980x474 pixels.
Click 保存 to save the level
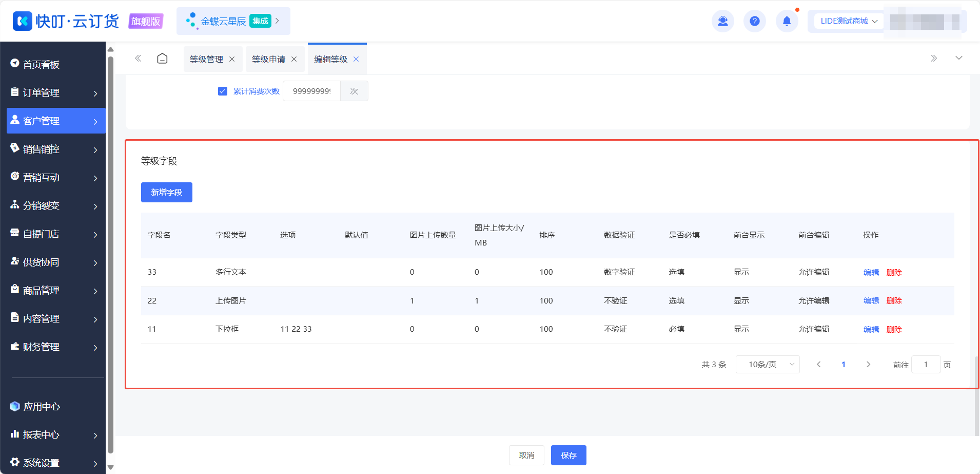[569, 455]
